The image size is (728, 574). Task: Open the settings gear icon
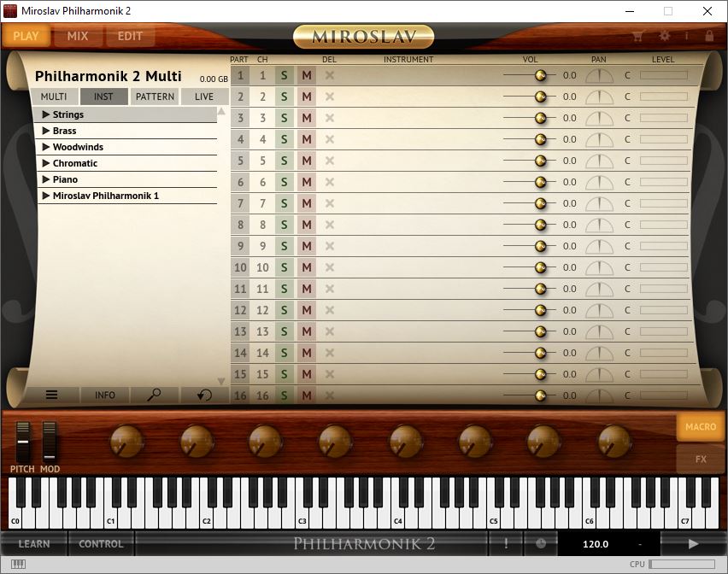click(x=665, y=36)
